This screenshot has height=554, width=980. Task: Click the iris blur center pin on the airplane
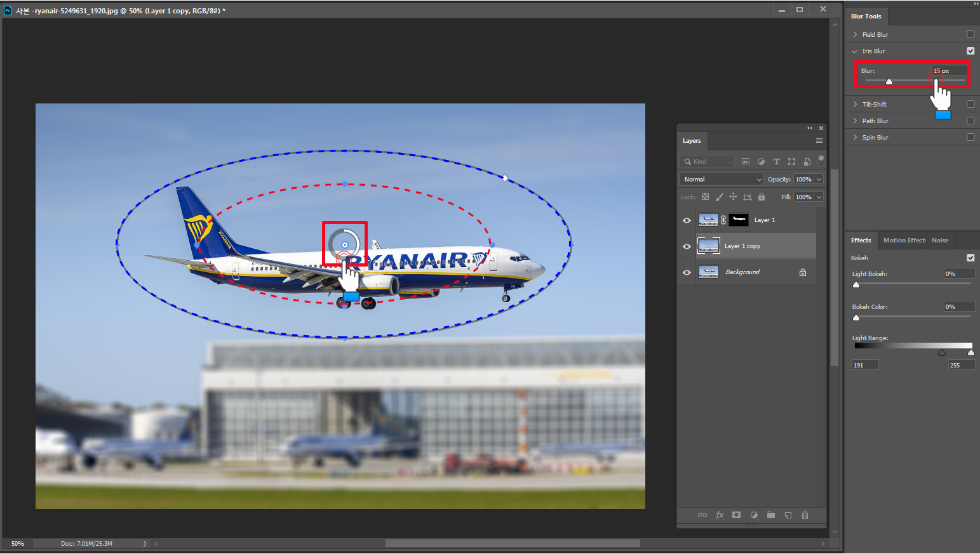pyautogui.click(x=345, y=245)
